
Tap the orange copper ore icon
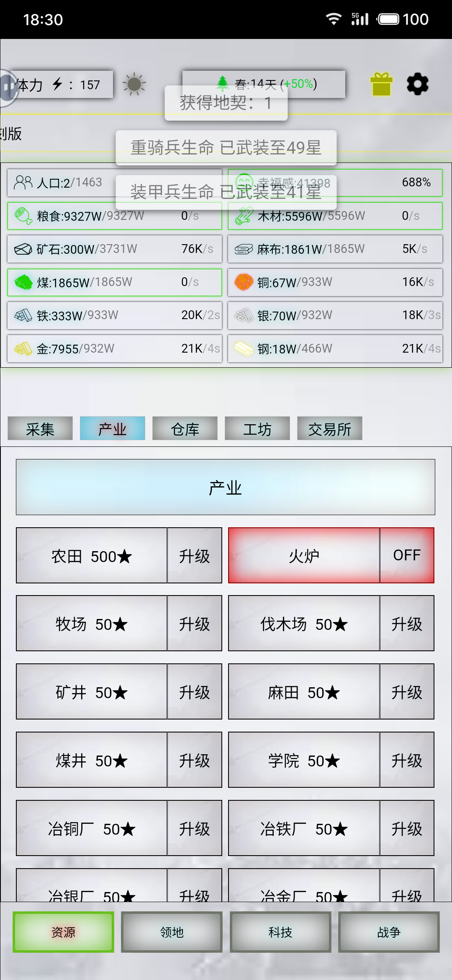[x=244, y=282]
